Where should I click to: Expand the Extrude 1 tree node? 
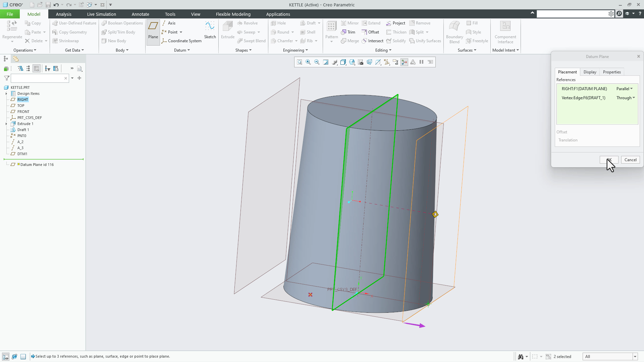[x=6, y=124]
